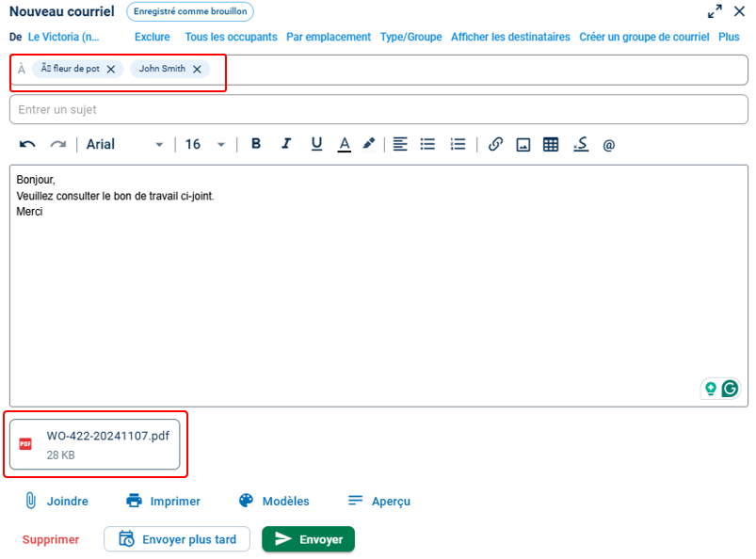The image size is (756, 559).
Task: Insert a numbered list
Action: pos(458,144)
